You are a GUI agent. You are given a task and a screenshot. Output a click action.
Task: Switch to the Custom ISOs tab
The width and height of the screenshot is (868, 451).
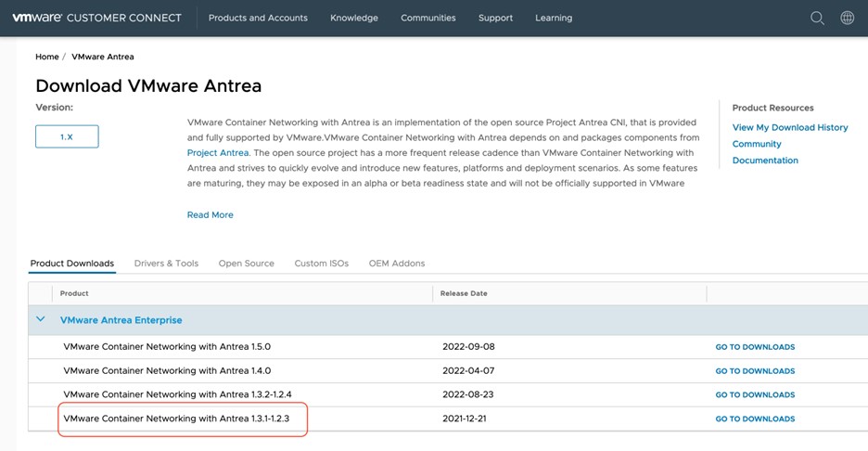click(321, 264)
